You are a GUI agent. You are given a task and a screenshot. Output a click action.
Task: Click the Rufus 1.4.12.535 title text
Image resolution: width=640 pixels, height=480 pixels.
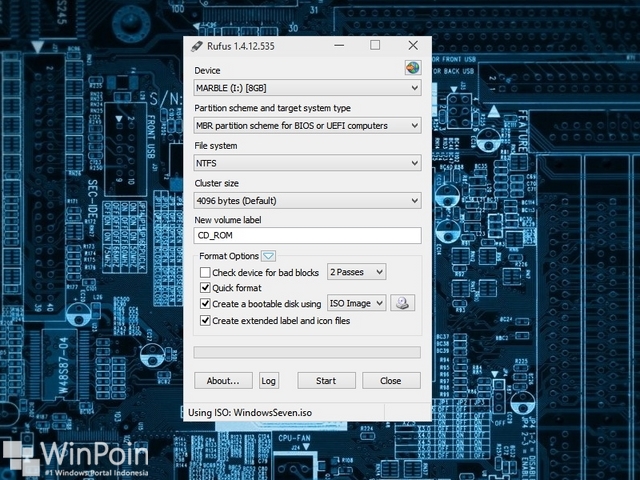pos(241,46)
